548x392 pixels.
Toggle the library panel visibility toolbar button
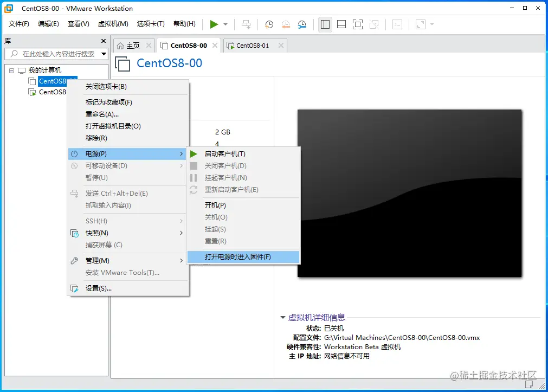[x=324, y=24]
